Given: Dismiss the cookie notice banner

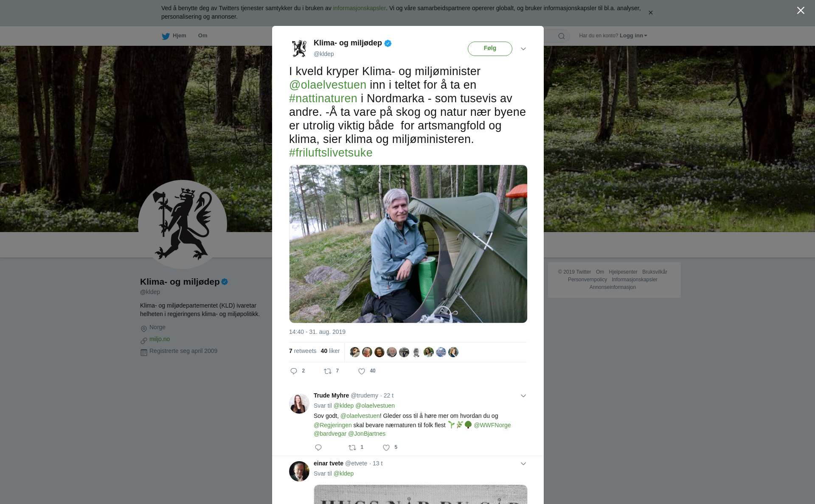Looking at the screenshot, I should point(650,13).
